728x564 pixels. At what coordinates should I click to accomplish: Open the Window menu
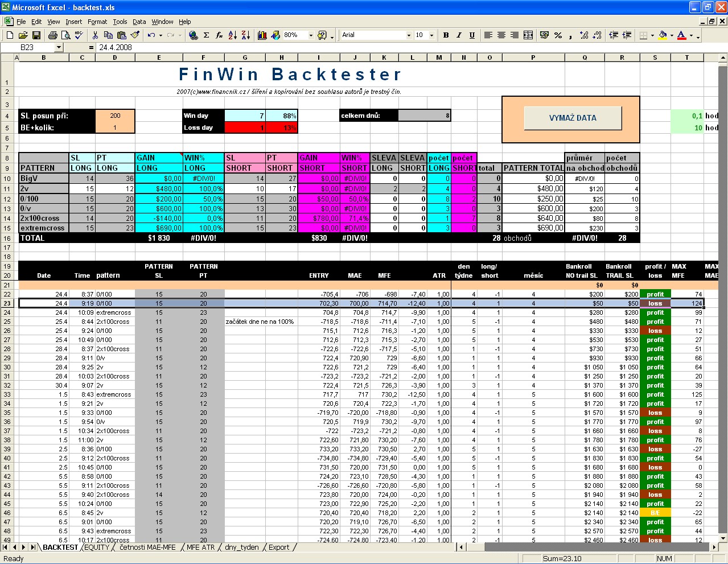pos(162,22)
